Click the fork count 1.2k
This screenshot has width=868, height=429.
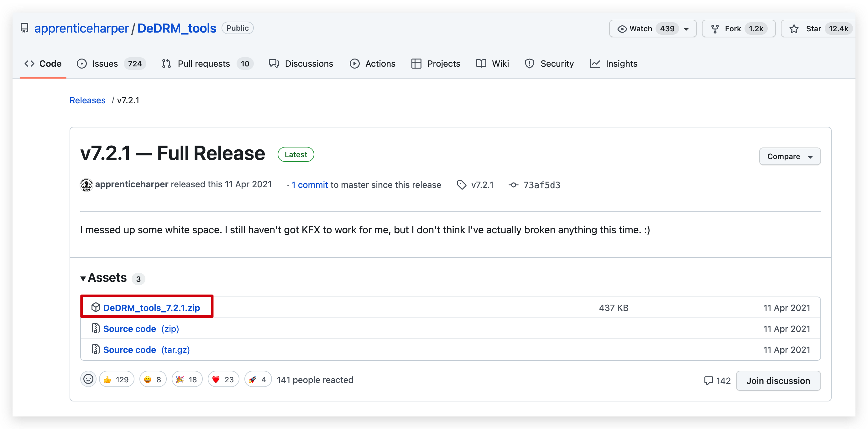click(x=756, y=28)
